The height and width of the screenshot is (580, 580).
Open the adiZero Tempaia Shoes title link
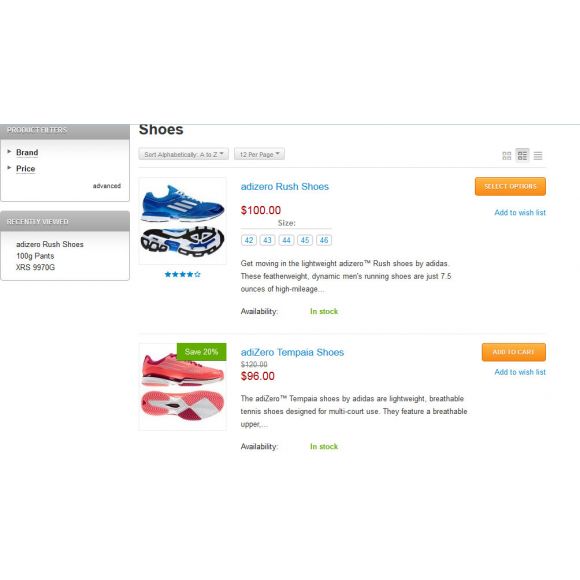pyautogui.click(x=292, y=352)
